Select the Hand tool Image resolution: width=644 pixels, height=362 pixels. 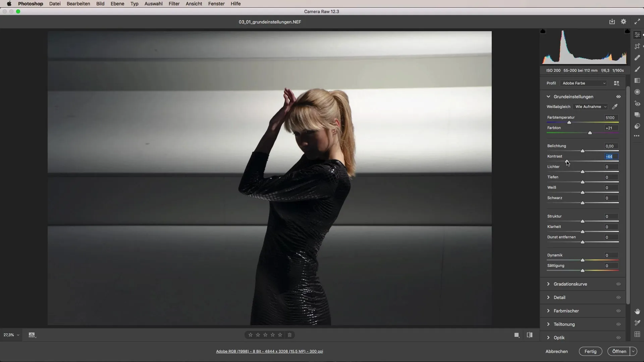(637, 311)
